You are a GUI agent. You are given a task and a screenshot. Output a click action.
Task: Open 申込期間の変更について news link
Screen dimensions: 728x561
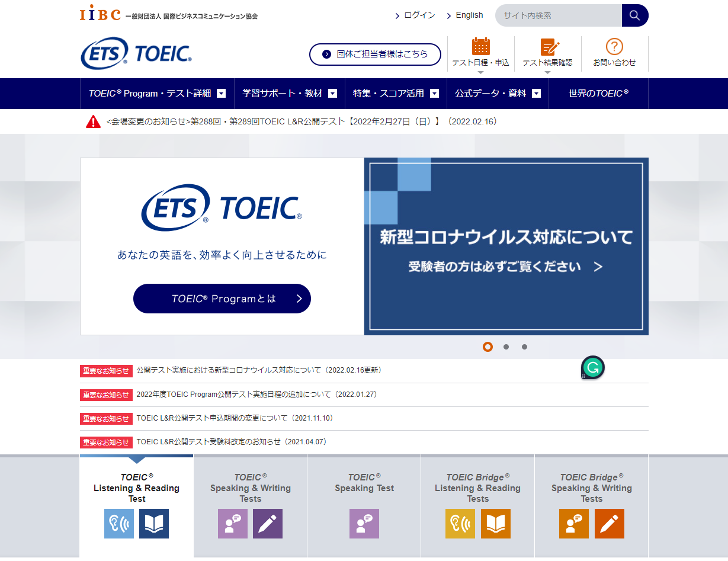[x=235, y=418]
